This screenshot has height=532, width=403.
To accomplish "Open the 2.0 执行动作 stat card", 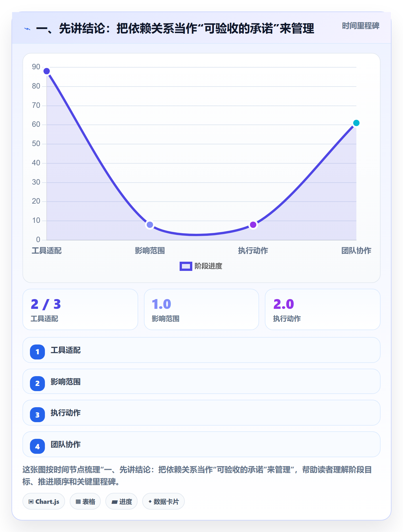I will point(322,309).
